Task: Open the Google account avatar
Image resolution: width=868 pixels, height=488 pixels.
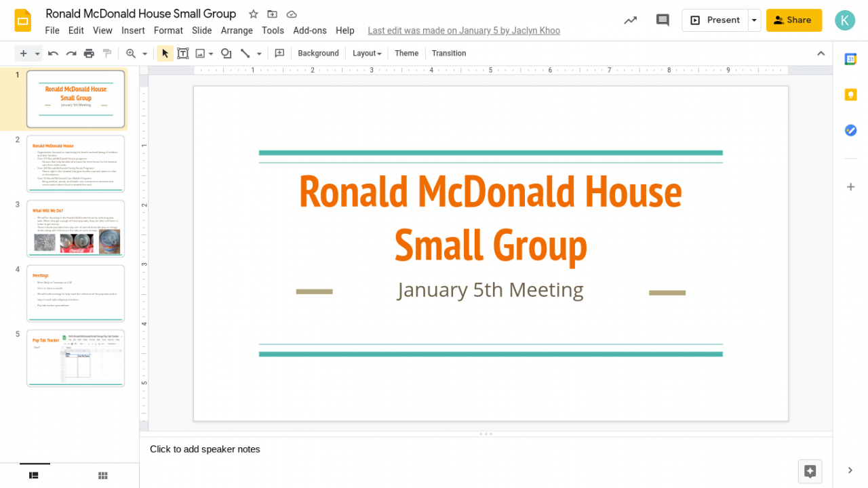Action: click(845, 20)
